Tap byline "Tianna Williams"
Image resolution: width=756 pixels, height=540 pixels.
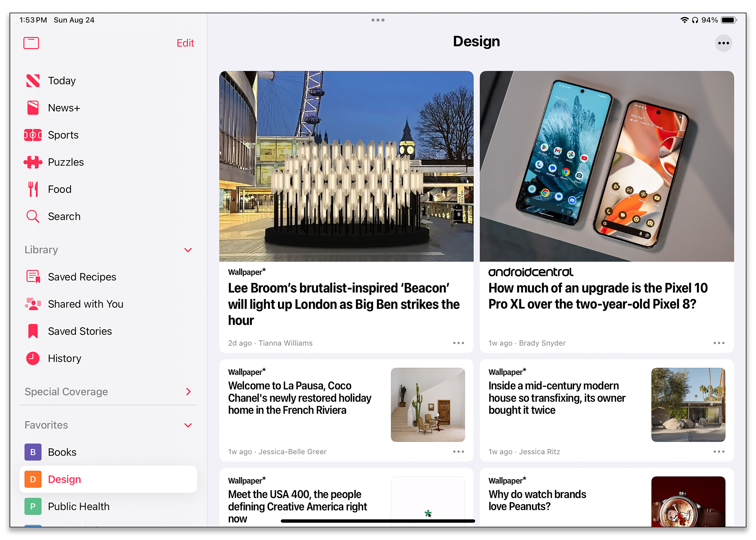tap(286, 343)
